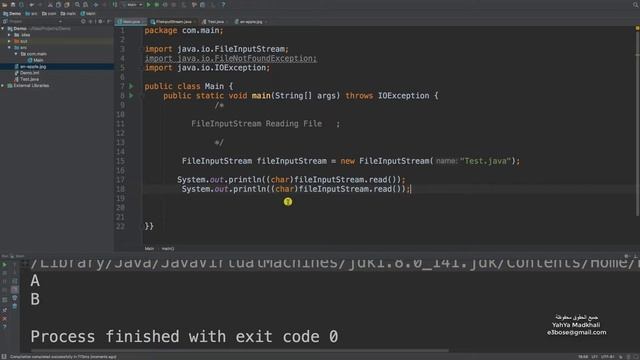Switch to the Main.java editor tab
640x360 pixels.
(131, 22)
